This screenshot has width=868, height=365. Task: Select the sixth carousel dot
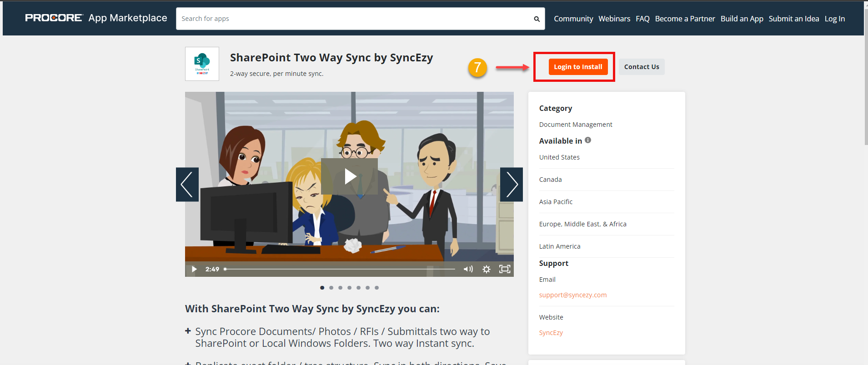(x=368, y=288)
